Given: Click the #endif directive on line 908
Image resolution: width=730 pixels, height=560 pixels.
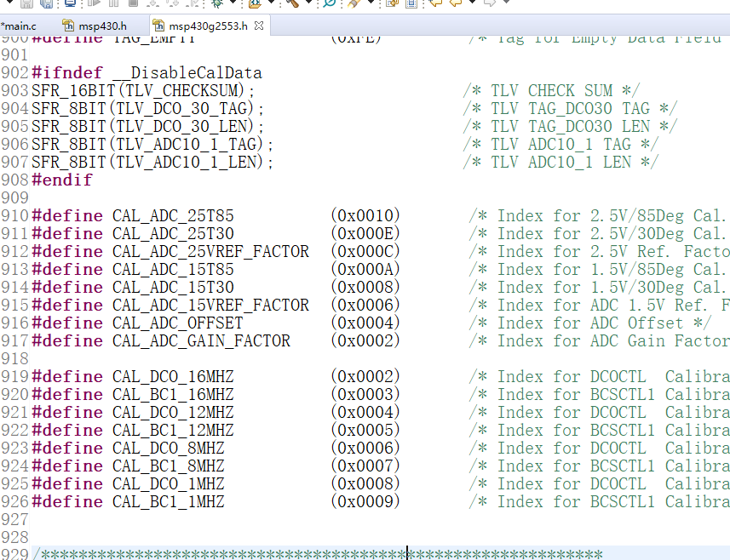Looking at the screenshot, I should click(x=62, y=180).
